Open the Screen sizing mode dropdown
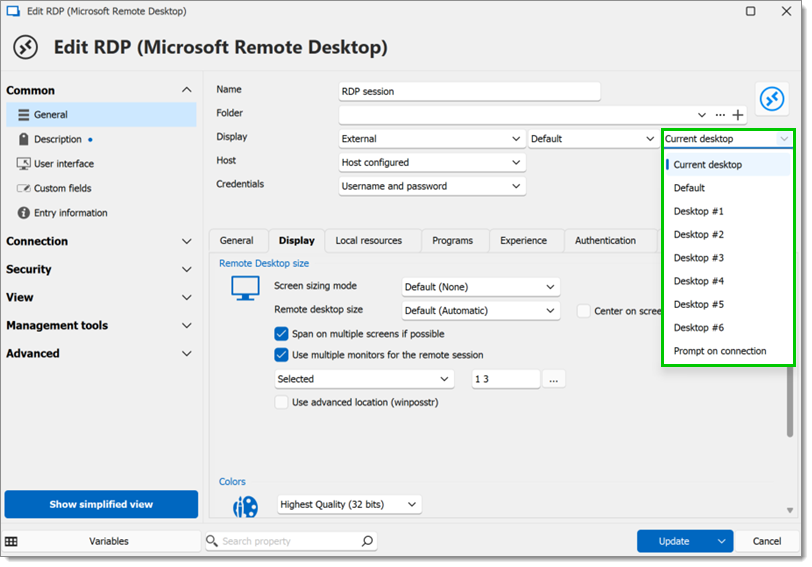Screen dimensions: 812x567 [481, 287]
